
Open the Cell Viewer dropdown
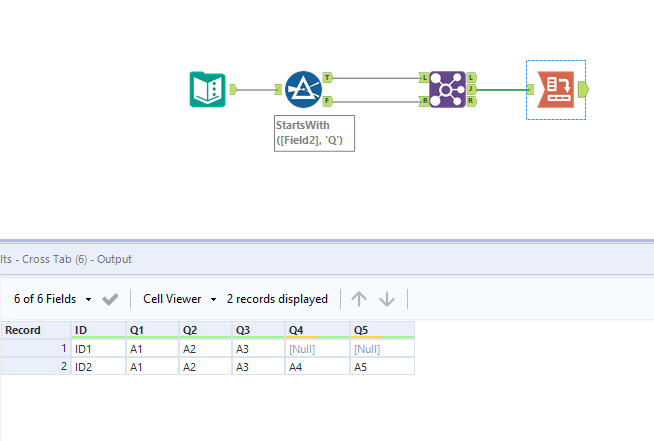click(x=180, y=299)
